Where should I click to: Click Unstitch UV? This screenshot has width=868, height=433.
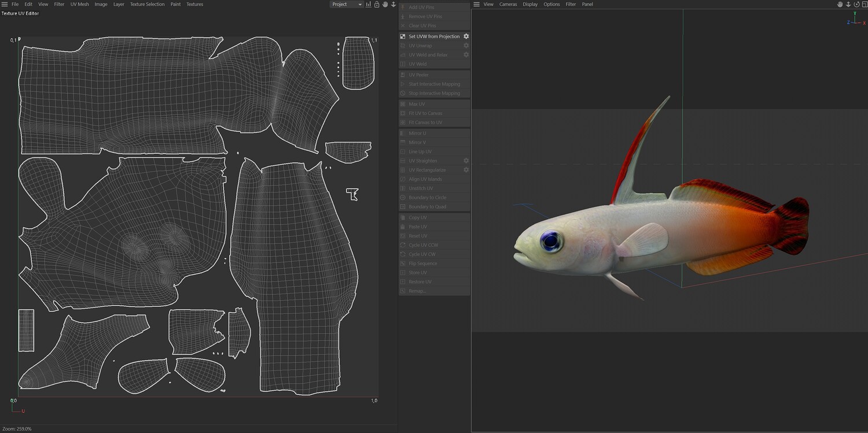[x=434, y=188]
